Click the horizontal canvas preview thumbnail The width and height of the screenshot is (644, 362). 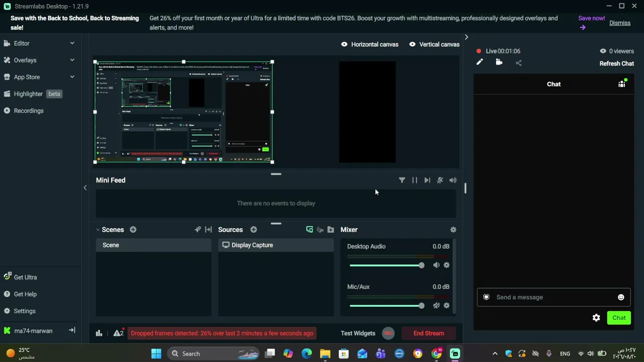tap(184, 112)
